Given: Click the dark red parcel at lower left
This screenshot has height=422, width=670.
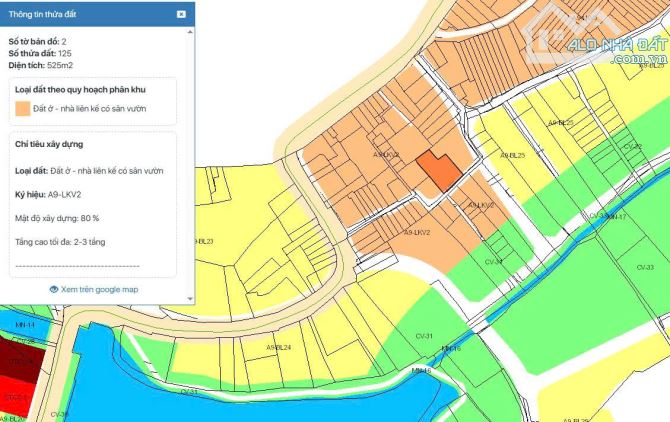Looking at the screenshot, I should [18, 362].
